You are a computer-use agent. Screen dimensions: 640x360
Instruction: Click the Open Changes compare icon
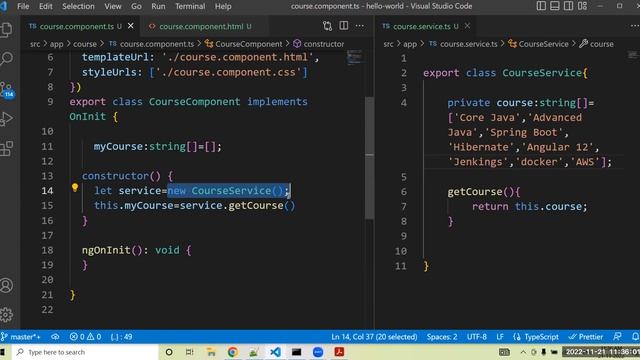point(327,26)
